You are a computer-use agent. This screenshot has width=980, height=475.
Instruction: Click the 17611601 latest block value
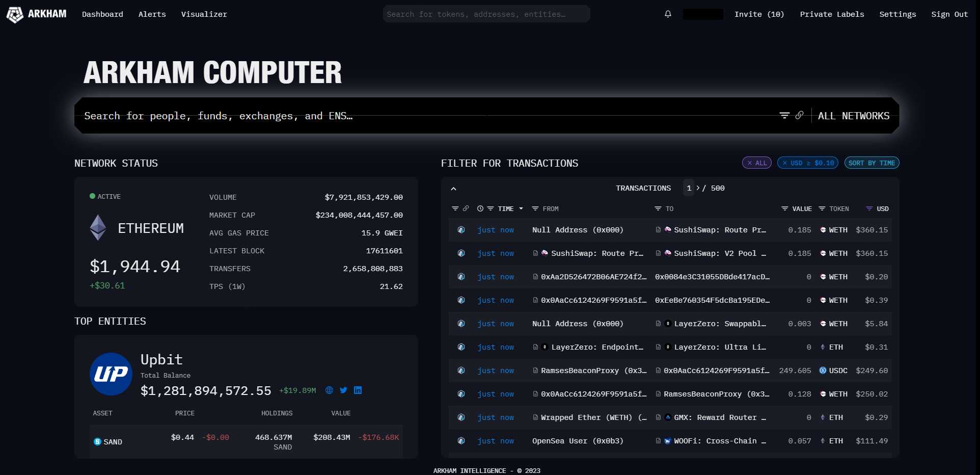[384, 251]
